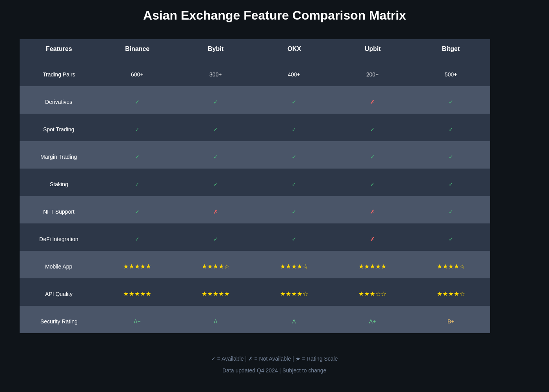
Task: Click the red X for Upbit Derivatives
Action: (x=373, y=102)
